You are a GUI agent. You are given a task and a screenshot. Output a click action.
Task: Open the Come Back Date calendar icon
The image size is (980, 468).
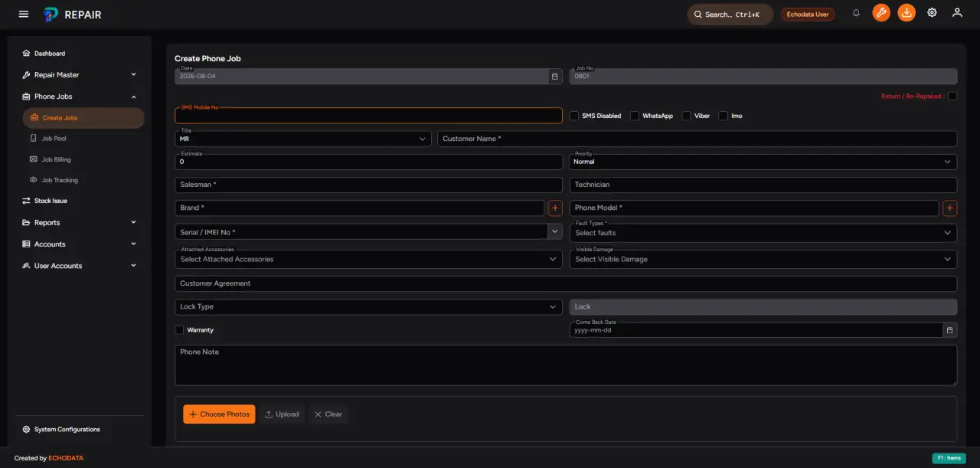tap(949, 330)
